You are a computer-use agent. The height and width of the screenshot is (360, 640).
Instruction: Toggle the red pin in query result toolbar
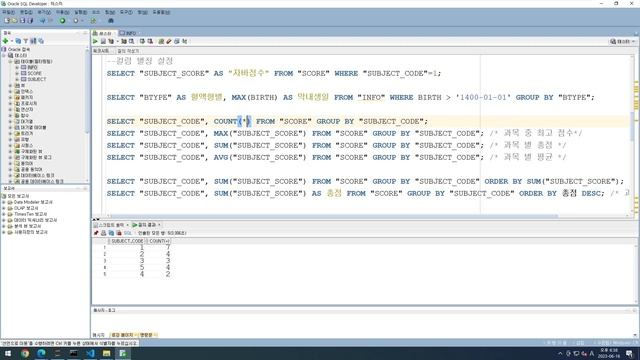[96, 233]
